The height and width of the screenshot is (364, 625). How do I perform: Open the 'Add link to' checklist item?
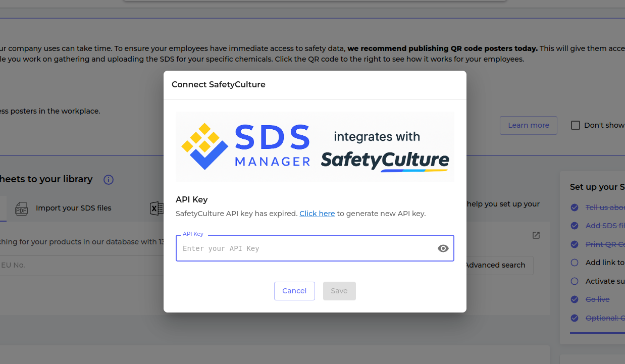click(x=605, y=263)
